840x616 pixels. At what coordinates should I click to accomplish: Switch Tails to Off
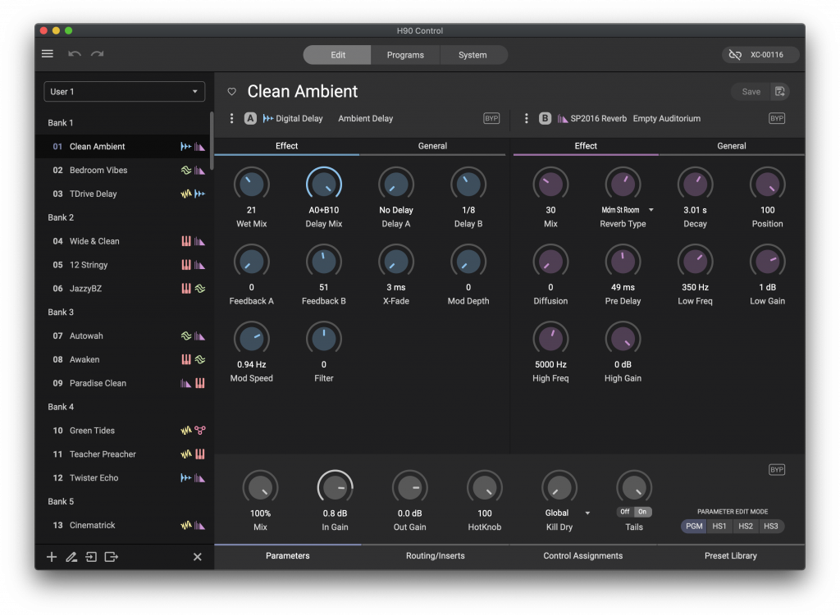pos(625,512)
